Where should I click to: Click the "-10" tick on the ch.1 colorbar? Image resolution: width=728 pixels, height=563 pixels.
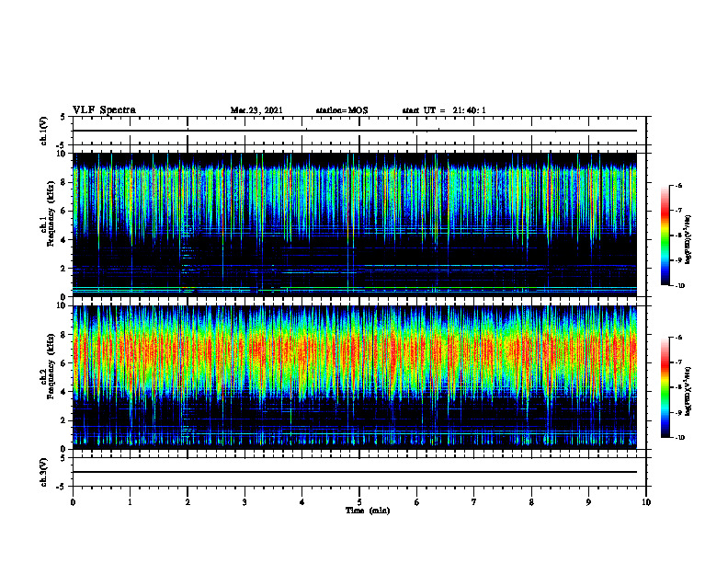click(679, 286)
